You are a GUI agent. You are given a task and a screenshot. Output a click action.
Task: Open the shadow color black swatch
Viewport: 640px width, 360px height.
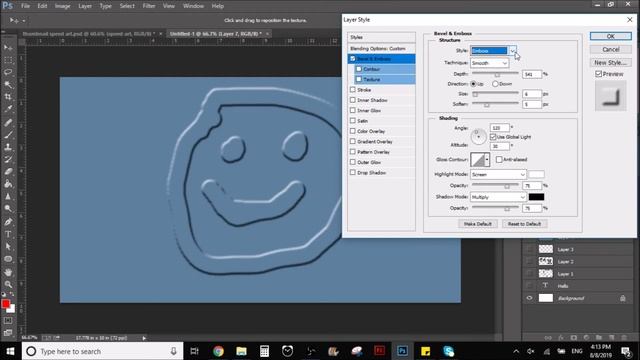536,197
